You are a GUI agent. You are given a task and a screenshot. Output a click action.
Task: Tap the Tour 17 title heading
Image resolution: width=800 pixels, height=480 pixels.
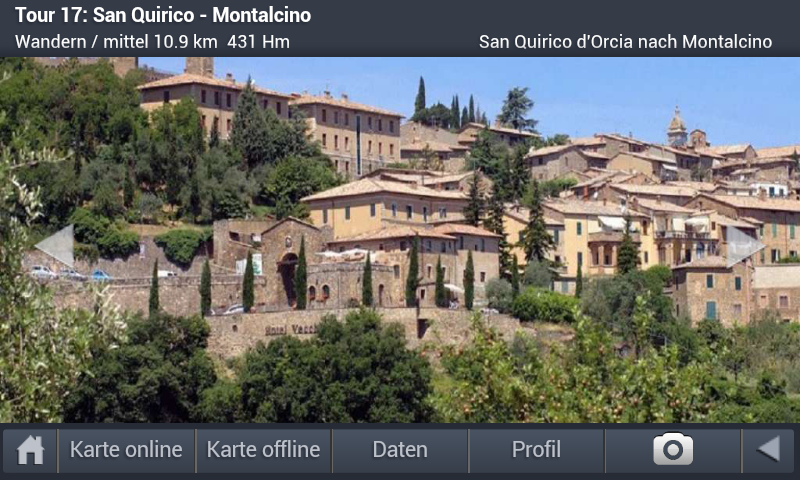tap(163, 15)
